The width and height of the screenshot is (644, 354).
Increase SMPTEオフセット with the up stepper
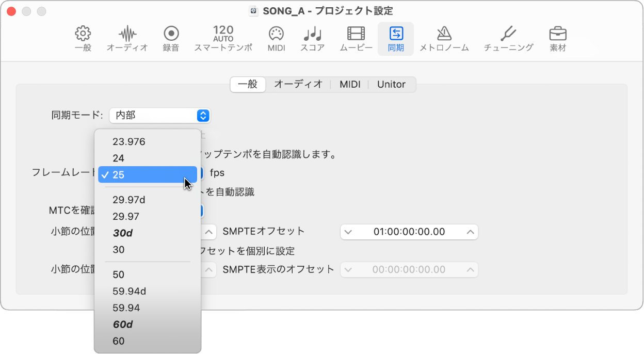(x=471, y=232)
